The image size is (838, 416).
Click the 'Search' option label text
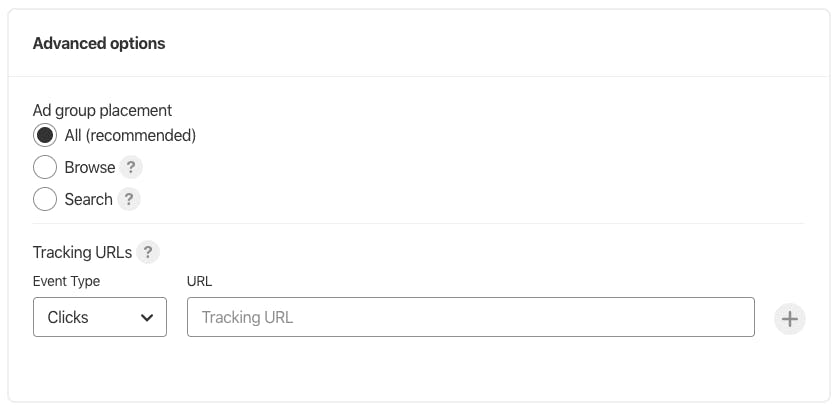tap(89, 199)
